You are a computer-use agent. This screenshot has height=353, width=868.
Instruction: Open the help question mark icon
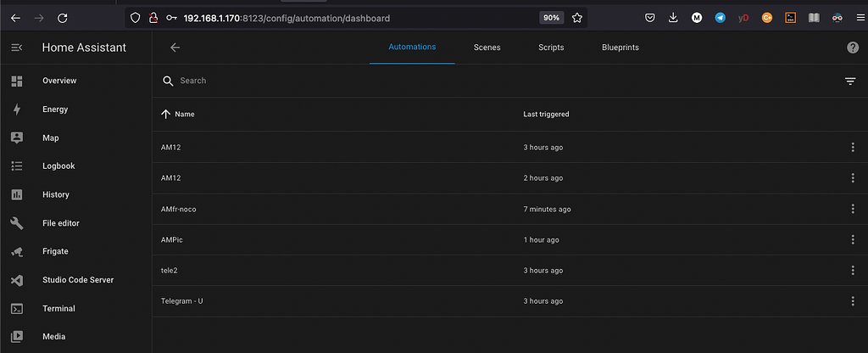click(853, 48)
